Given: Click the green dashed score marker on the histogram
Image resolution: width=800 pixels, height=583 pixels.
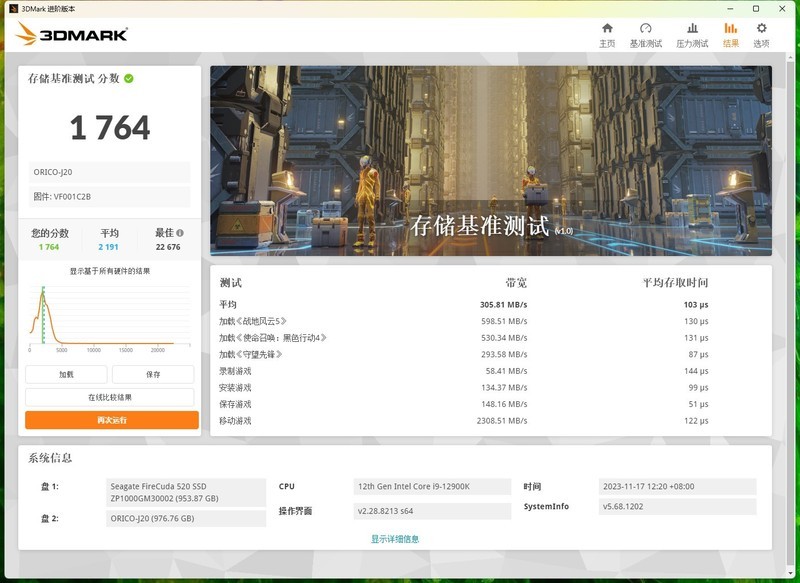Looking at the screenshot, I should (44, 315).
